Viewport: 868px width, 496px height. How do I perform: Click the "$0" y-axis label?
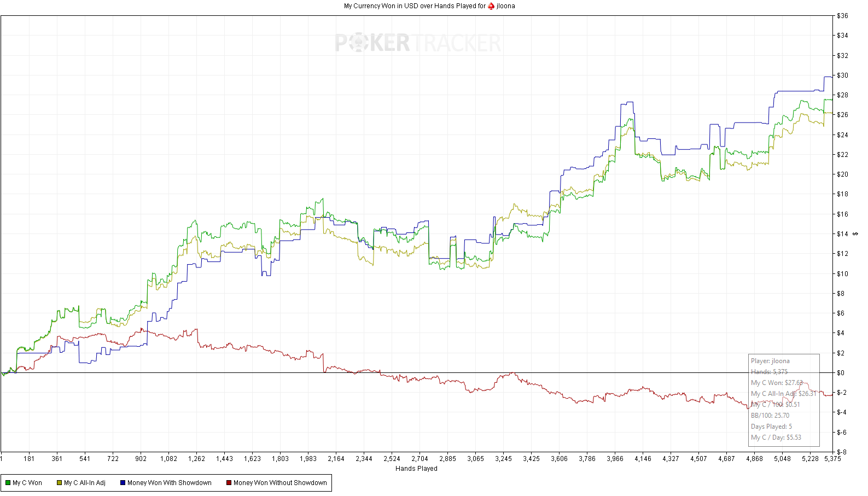pos(841,373)
